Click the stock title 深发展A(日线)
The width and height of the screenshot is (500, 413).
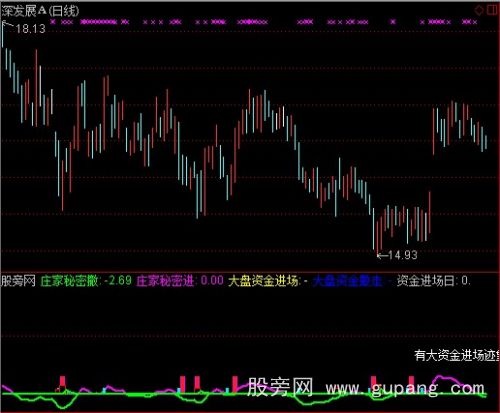(x=40, y=11)
